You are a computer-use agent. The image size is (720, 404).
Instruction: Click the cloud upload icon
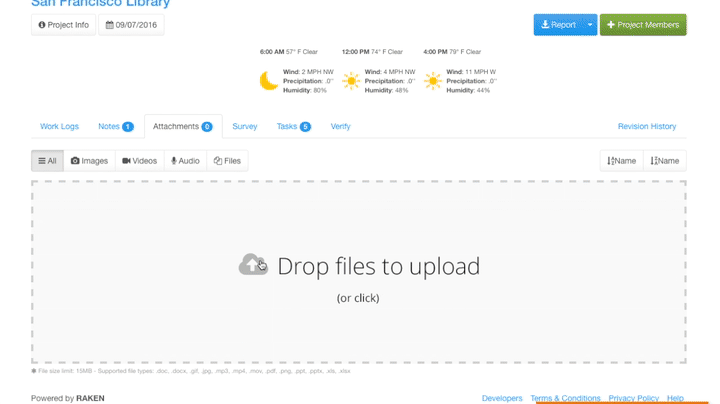point(253,265)
